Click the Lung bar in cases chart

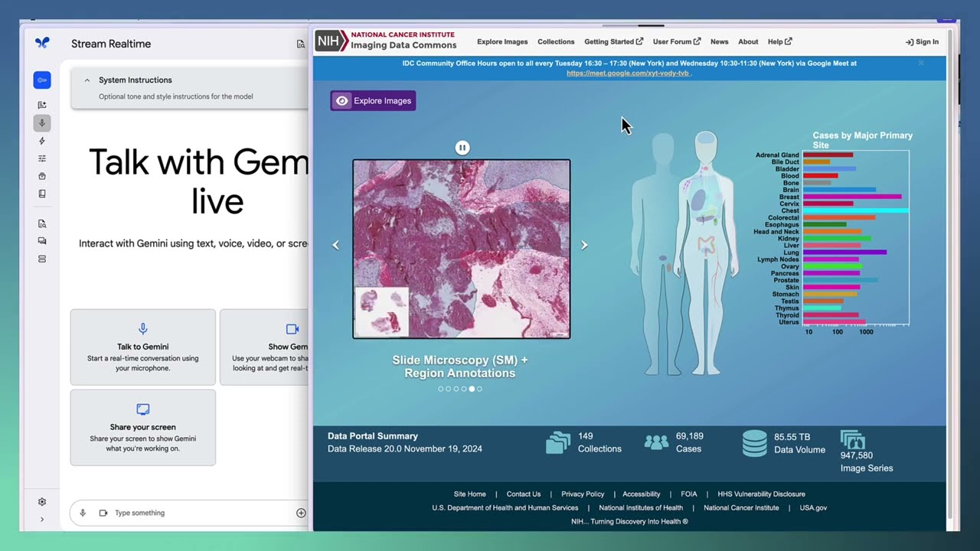844,252
